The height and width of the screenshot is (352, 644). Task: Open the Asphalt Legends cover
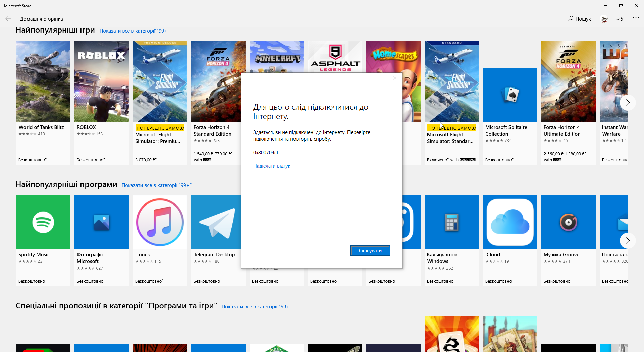coord(335,56)
